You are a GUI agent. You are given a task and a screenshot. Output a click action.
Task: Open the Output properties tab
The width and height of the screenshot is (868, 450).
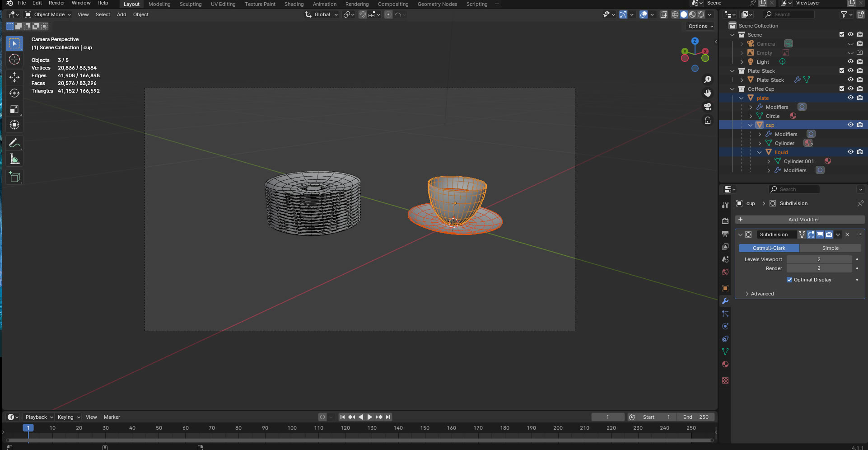tap(725, 234)
